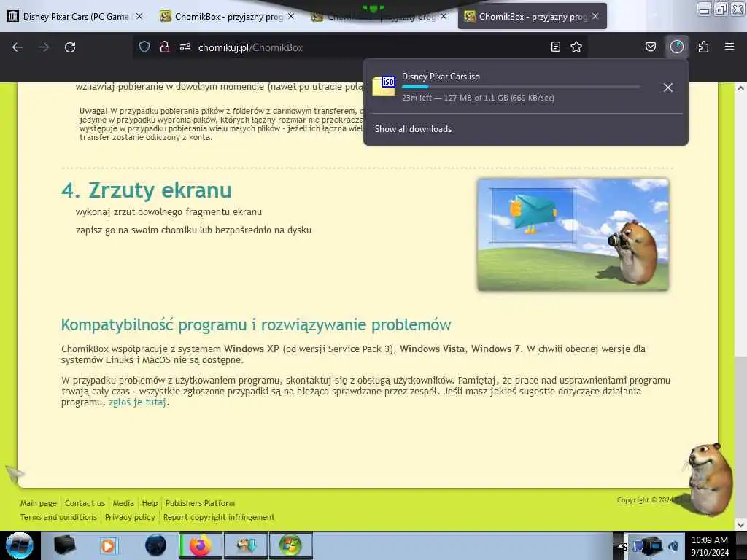Click the 4. Zrzuty ekranu heading

coord(147,190)
